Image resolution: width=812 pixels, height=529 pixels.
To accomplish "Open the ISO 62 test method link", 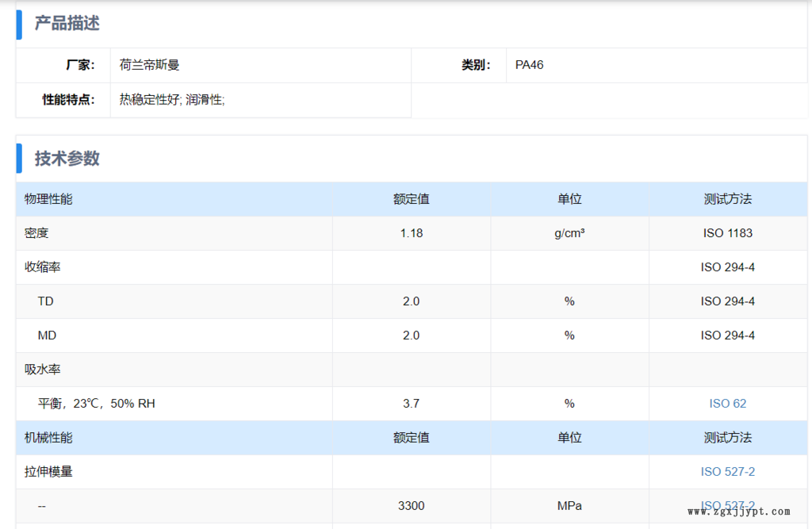I will 727,404.
